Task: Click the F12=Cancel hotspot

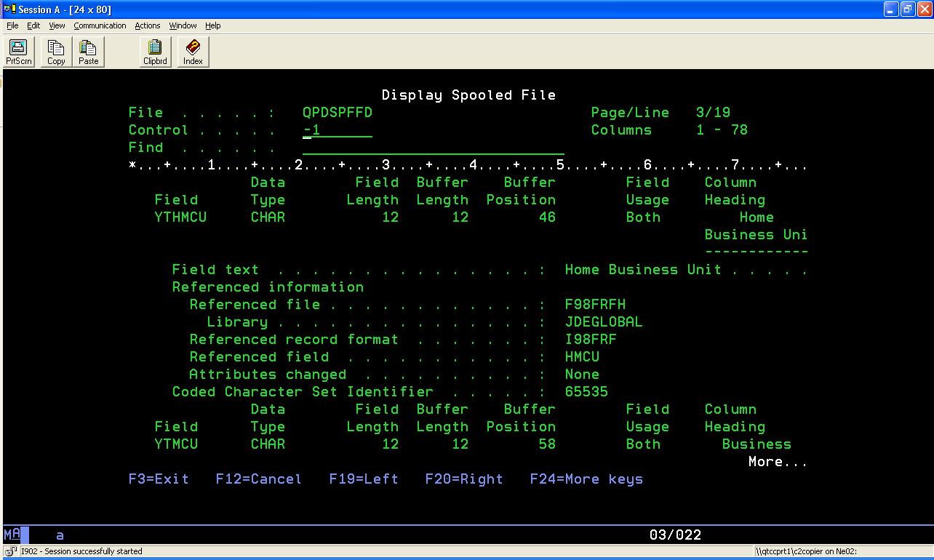Action: 258,479
